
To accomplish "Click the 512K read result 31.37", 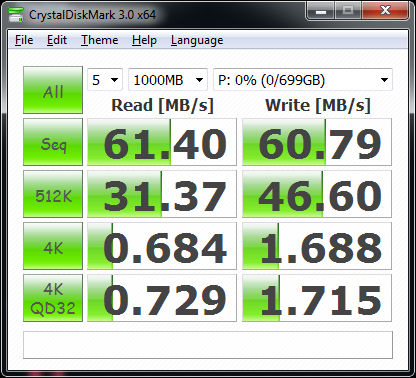I will point(162,194).
